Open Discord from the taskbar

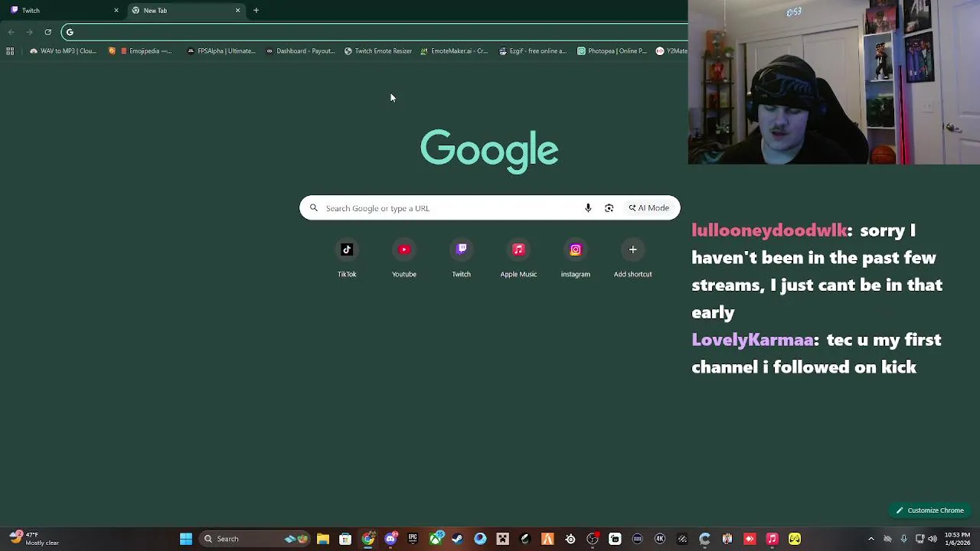point(390,539)
